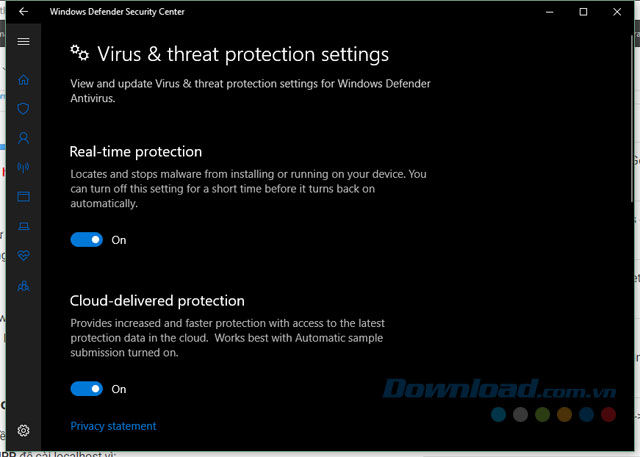Open Virus & threat protection shield icon
Viewport: 640px width, 457px height.
click(x=24, y=109)
